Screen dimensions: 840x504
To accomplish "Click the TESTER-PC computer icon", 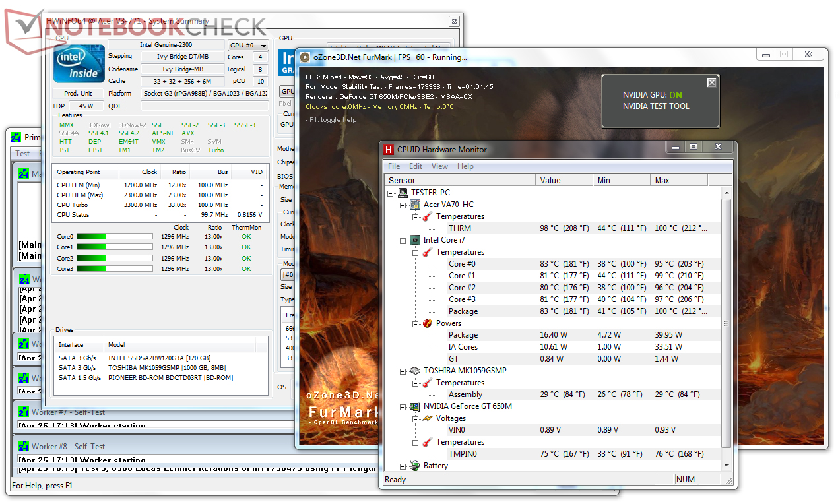I will pyautogui.click(x=403, y=193).
